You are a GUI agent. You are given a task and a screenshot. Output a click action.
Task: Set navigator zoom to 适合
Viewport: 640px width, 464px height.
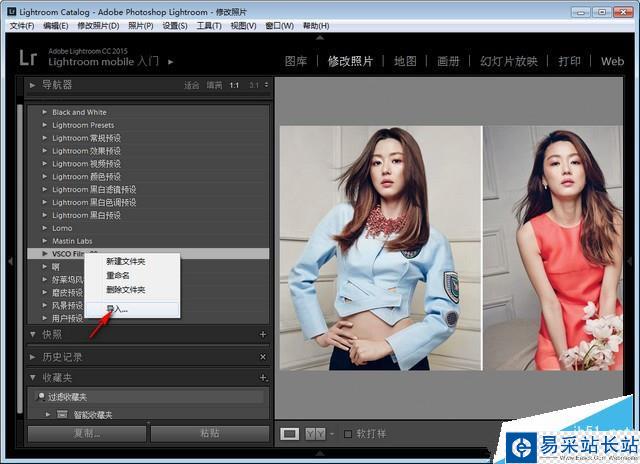pos(191,85)
